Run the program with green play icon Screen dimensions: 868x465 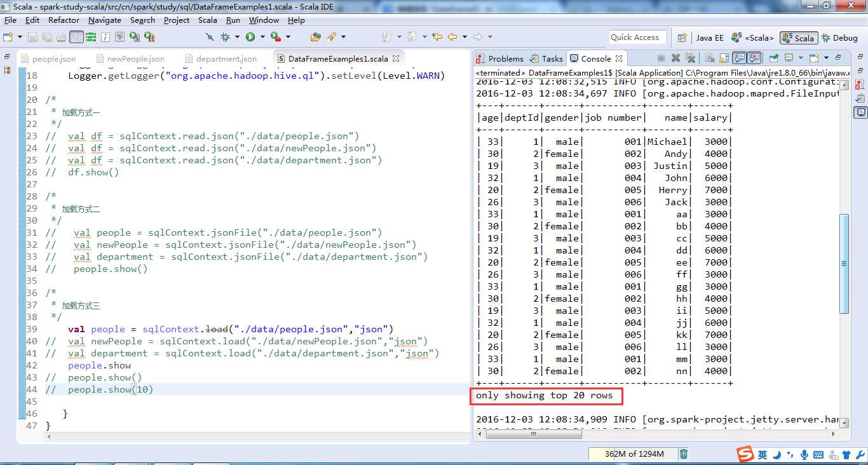point(250,37)
